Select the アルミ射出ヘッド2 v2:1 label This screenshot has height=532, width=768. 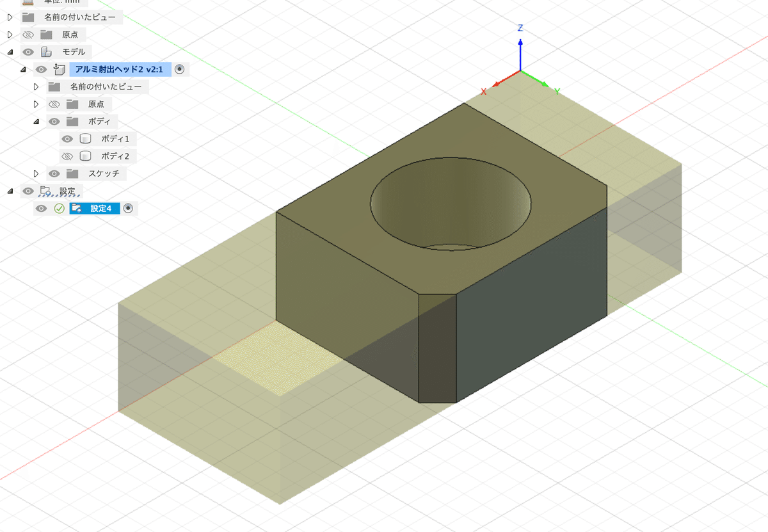[120, 69]
